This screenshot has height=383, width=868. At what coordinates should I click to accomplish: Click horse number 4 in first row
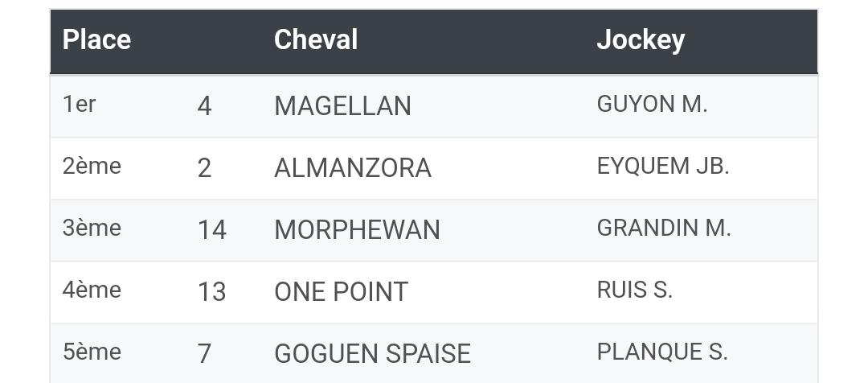click(x=204, y=106)
